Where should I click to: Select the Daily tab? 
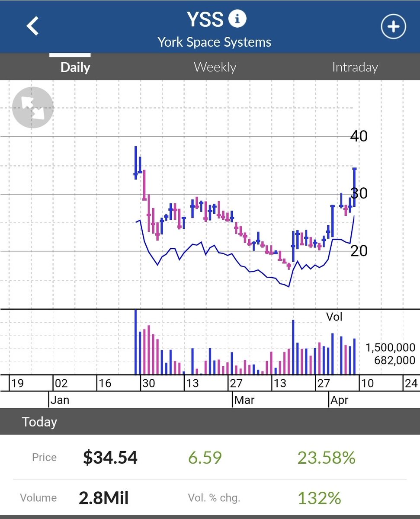(75, 67)
